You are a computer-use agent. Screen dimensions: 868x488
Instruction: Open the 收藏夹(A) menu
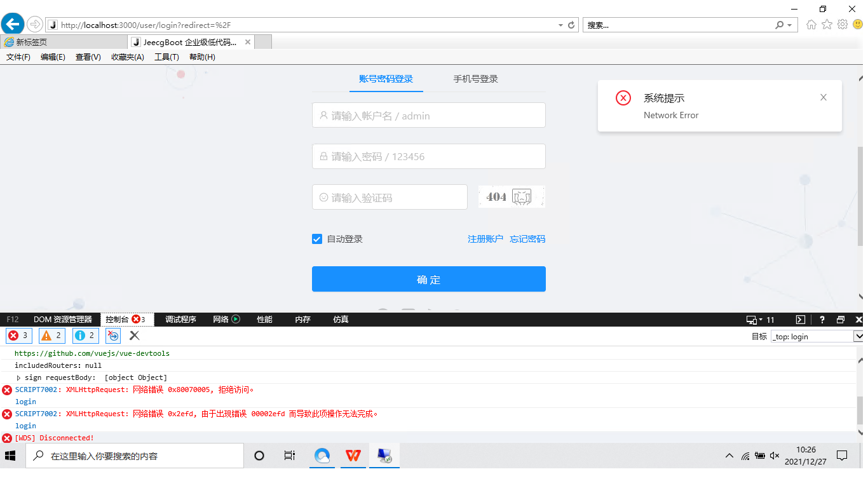coord(128,57)
